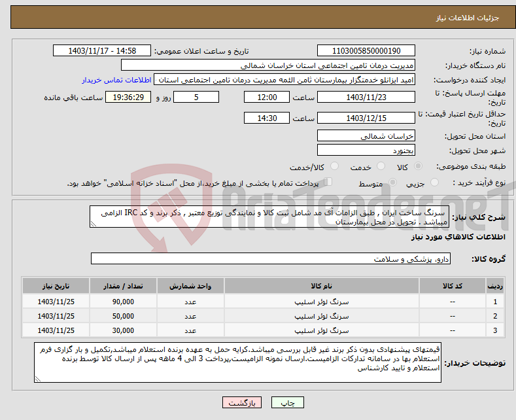Click the response deadline date 1403/11/23

[366, 97]
